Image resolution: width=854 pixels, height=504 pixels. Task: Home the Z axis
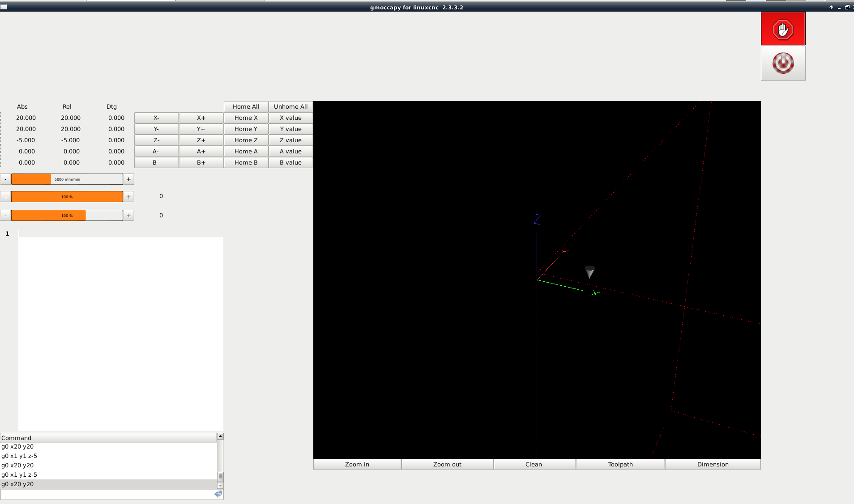[x=246, y=140]
